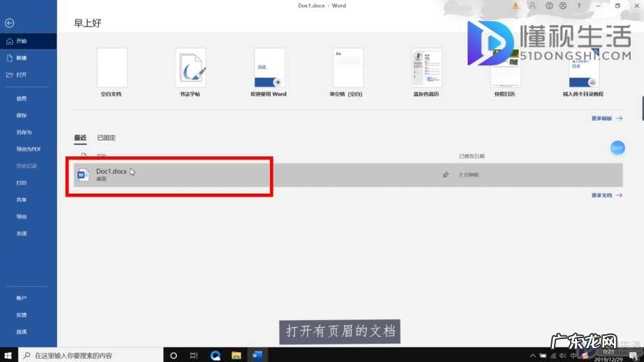The height and width of the screenshot is (362, 644).
Task: Select 导出为PDF in the sidebar
Action: click(29, 149)
